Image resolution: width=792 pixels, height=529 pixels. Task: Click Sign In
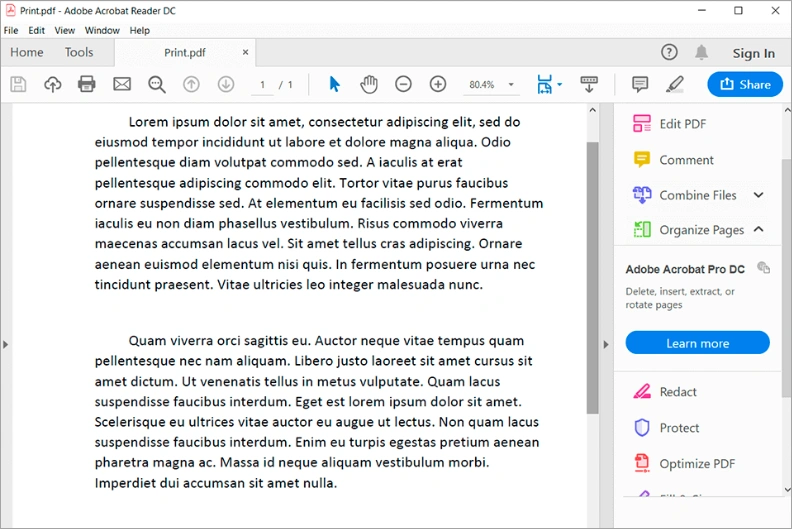click(x=753, y=53)
